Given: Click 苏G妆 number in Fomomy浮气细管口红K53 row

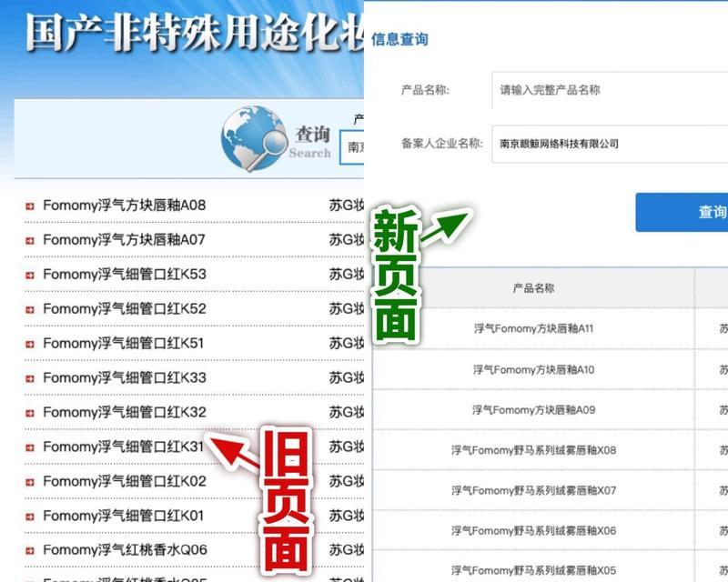Looking at the screenshot, I should [x=347, y=275].
